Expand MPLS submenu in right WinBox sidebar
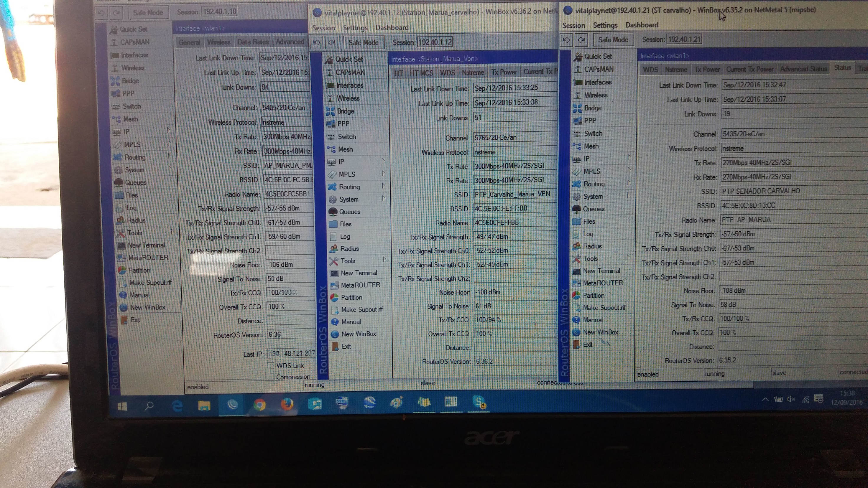The image size is (868, 488). (x=629, y=170)
